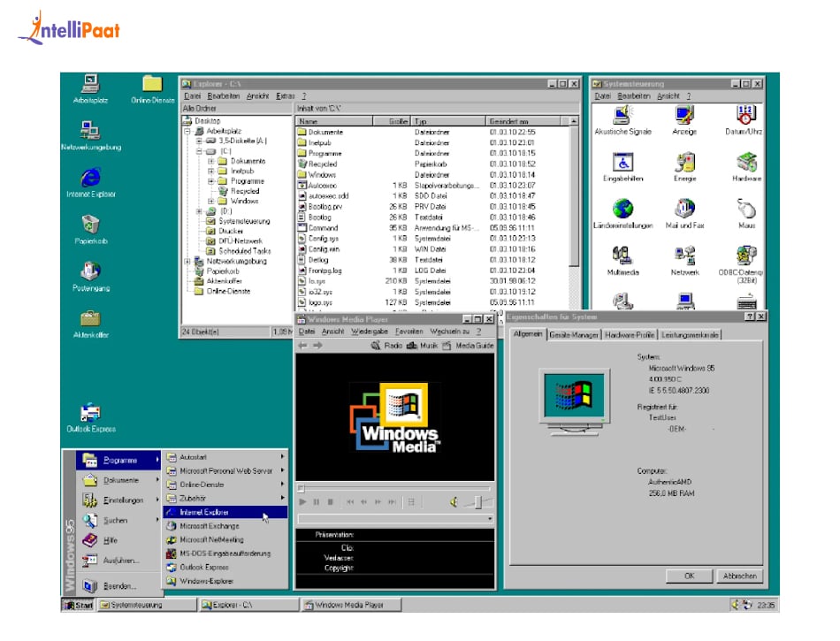
Task: Launch Outlook Express from the desktop icon
Action: [90, 417]
